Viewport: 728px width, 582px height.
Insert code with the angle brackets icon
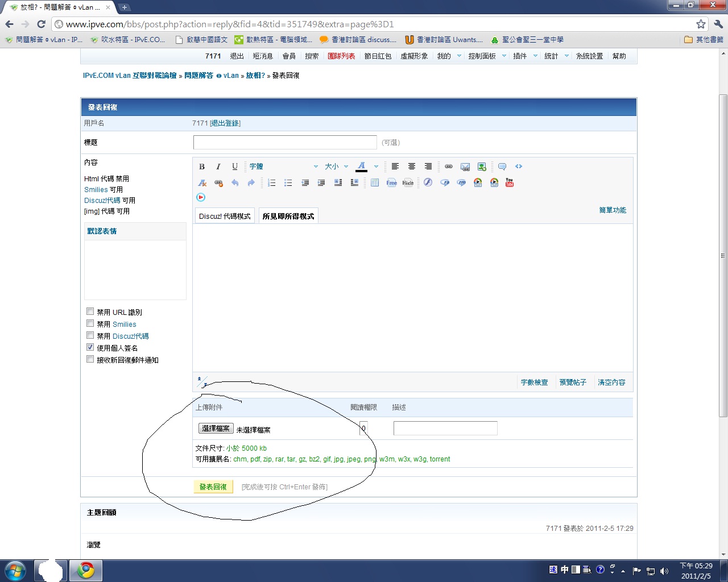(519, 167)
